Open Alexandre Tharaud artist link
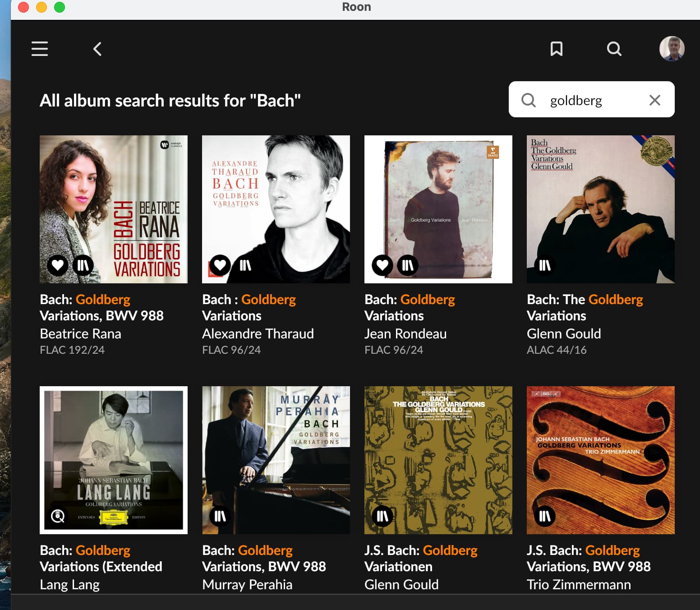 click(258, 334)
